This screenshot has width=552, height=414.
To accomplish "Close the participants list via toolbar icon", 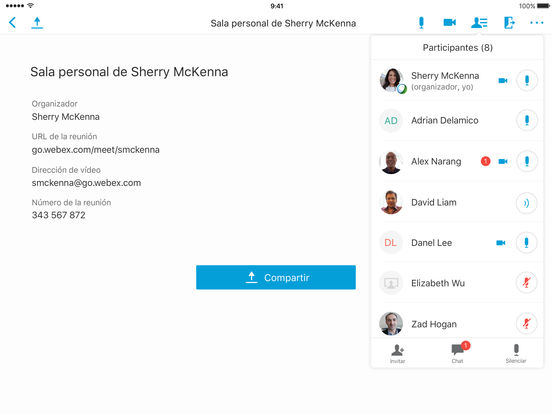I will click(479, 23).
